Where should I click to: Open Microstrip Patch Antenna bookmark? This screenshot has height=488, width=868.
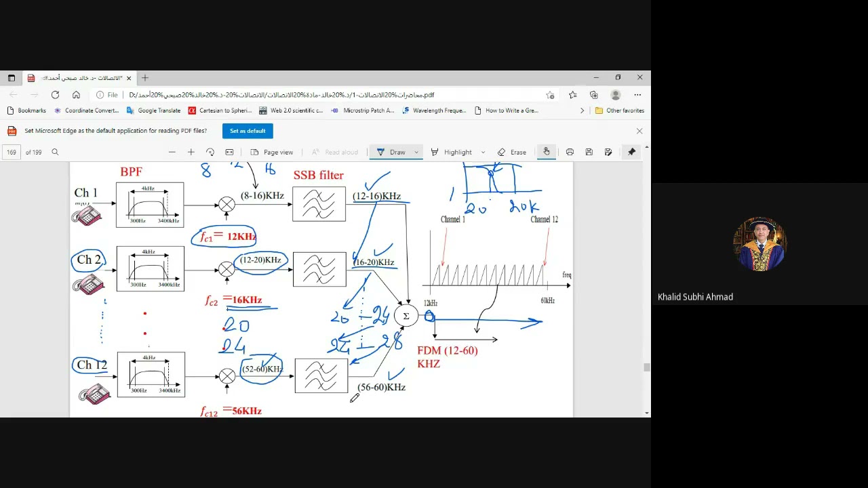(362, 110)
